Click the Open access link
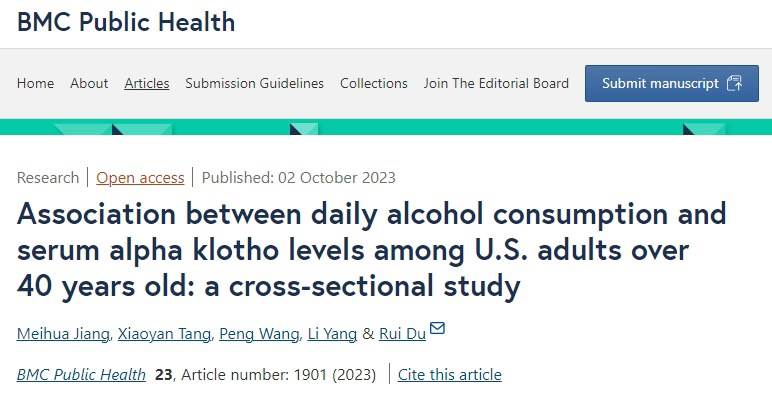 coord(140,177)
